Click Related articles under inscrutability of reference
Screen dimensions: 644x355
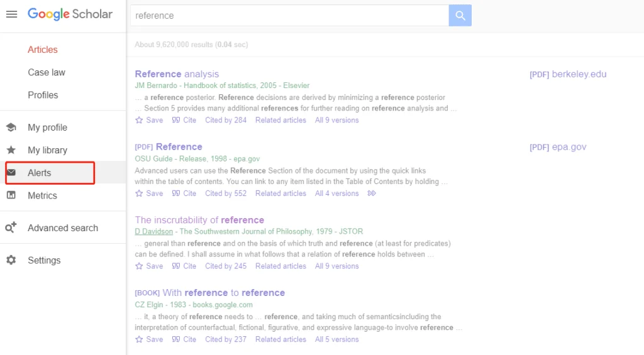(280, 266)
